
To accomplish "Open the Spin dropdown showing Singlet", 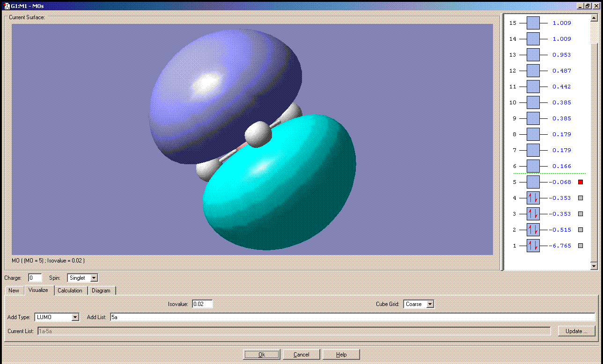I will pos(83,278).
